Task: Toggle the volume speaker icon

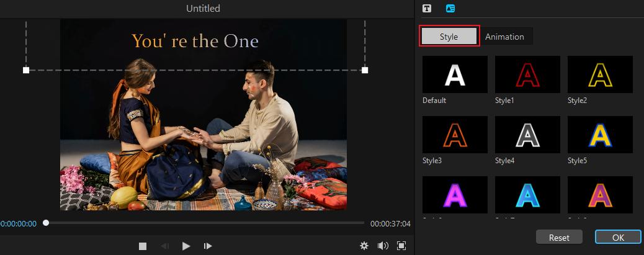Action: click(x=383, y=246)
